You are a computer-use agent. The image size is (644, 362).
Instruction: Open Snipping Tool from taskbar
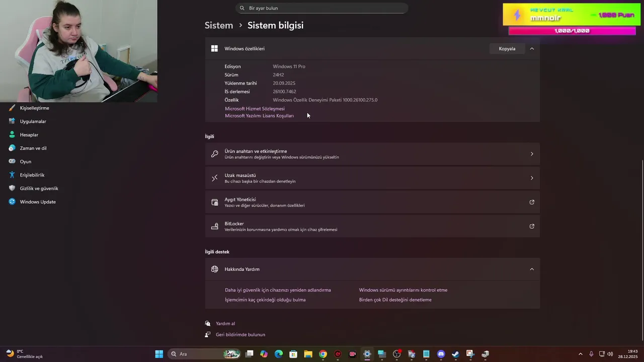click(470, 354)
